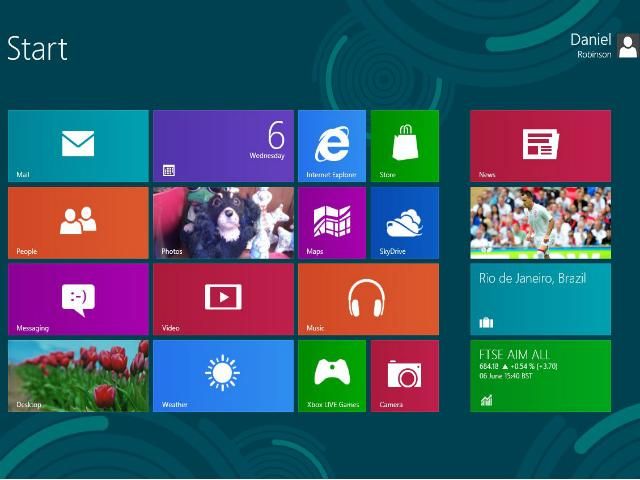This screenshot has width=640, height=480.
Task: Open the Weather tile
Action: (223, 376)
